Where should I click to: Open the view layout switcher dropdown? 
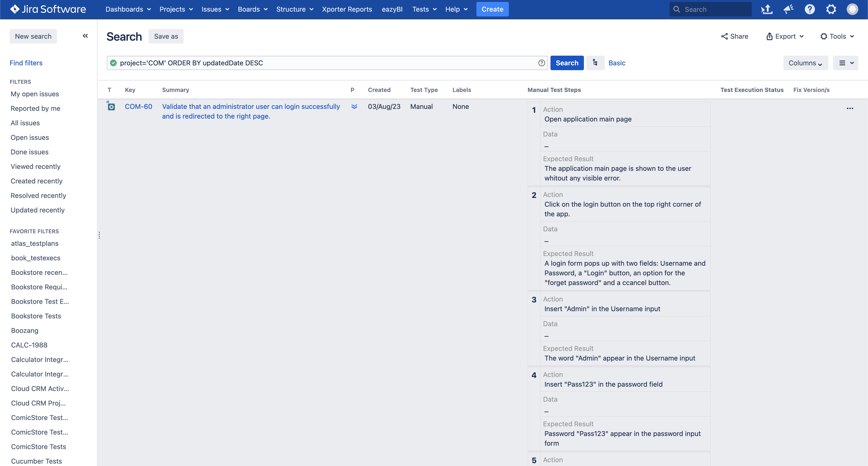(x=845, y=63)
